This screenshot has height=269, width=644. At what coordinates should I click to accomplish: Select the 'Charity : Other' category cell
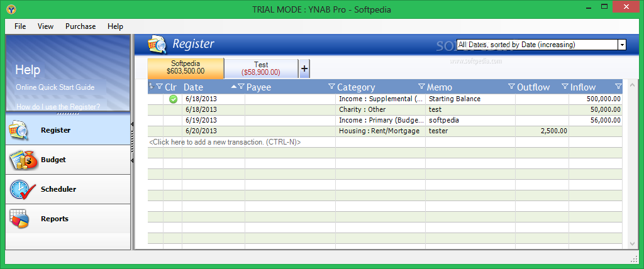pos(380,109)
